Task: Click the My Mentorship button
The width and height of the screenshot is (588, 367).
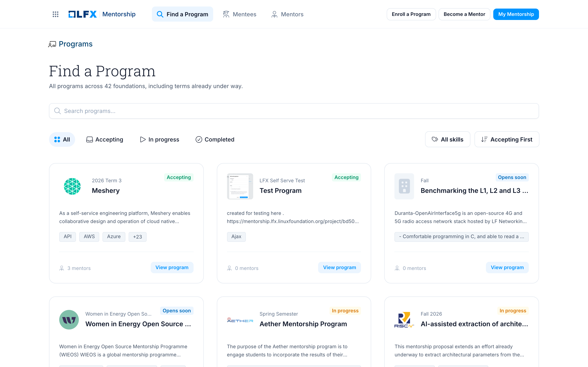Action: pyautogui.click(x=516, y=14)
